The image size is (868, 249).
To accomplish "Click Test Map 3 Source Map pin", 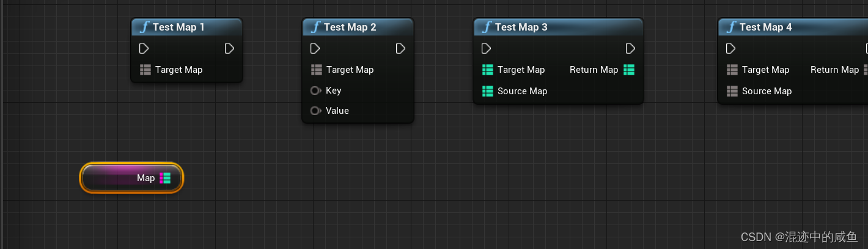I will tap(488, 91).
